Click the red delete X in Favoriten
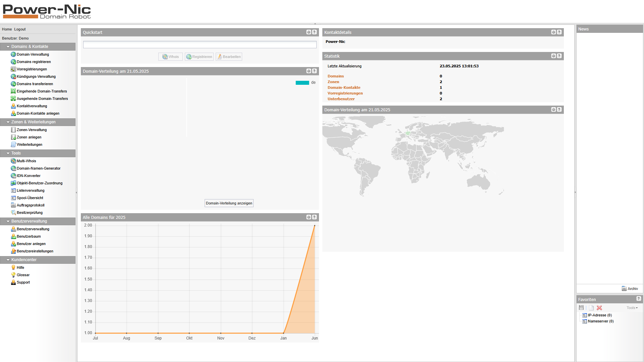Screen dimensions: 644x362 click(x=599, y=308)
